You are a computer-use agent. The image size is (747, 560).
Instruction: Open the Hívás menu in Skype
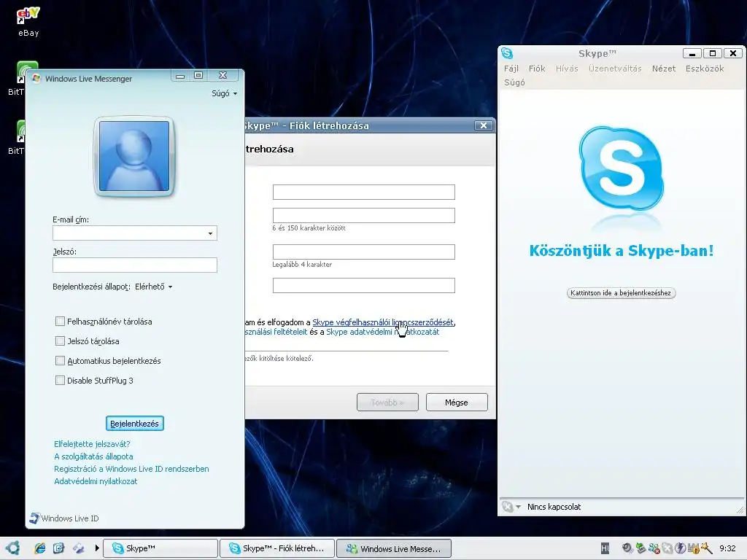tap(567, 69)
